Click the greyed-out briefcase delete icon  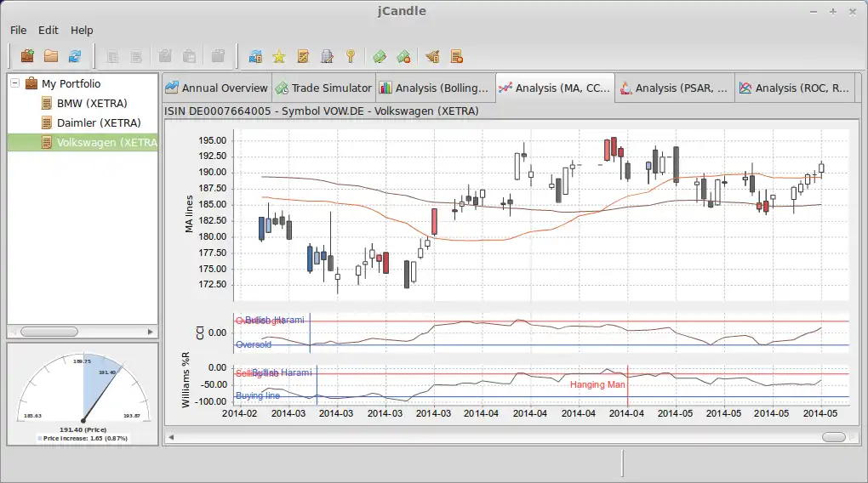tap(189, 56)
